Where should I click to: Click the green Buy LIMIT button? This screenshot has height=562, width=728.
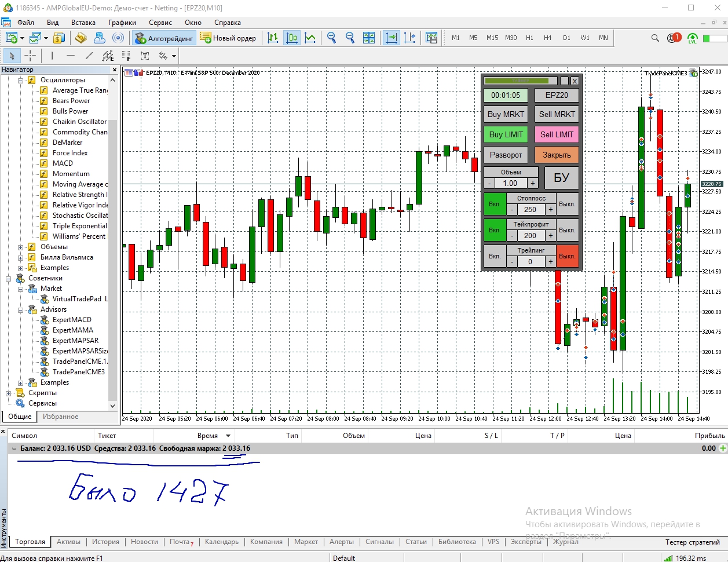506,134
